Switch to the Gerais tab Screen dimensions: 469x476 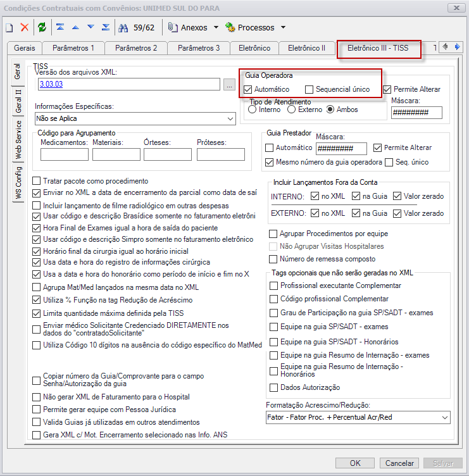coord(25,48)
